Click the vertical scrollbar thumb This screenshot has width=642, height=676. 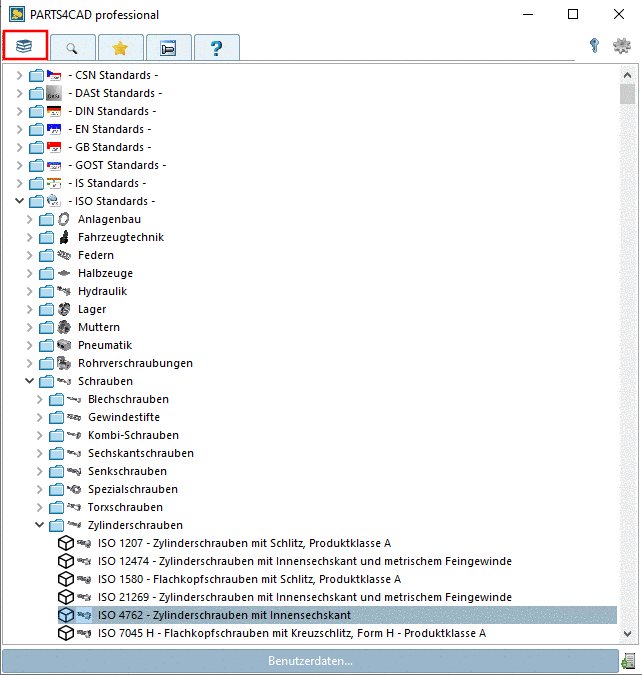tap(627, 94)
